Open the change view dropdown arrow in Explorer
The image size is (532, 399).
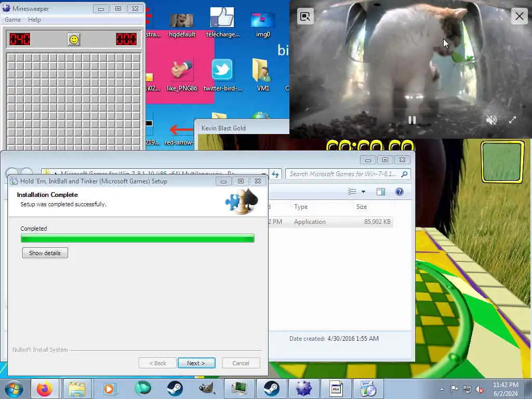click(x=363, y=192)
